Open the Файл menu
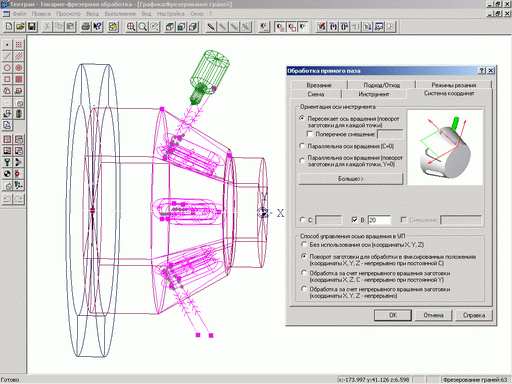This screenshot has height=384, width=512. (19, 14)
